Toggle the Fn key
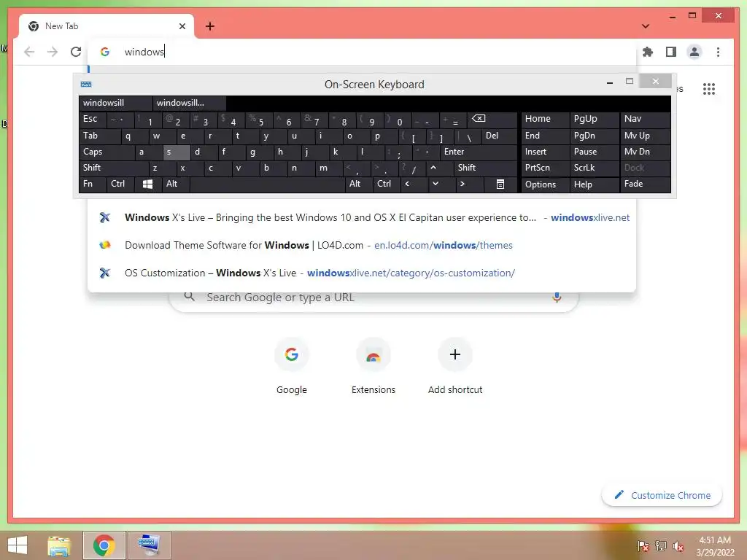Viewport: 747px width, 560px height. coord(93,184)
